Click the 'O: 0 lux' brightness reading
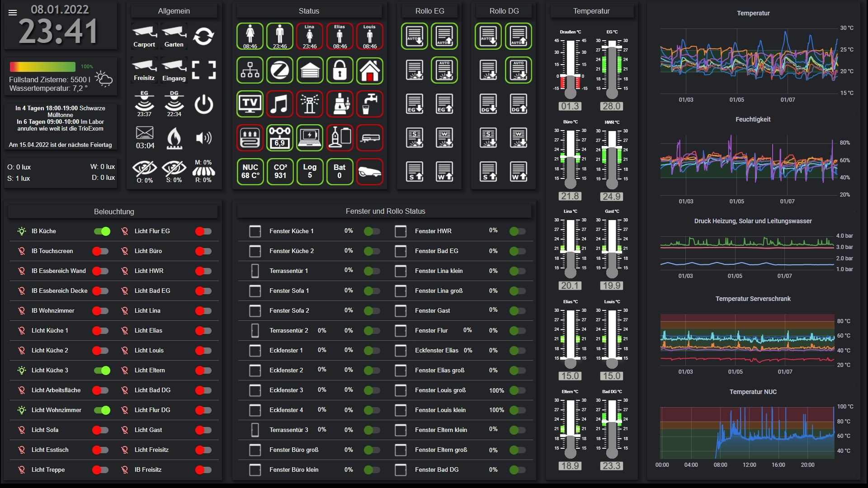Screen dimensions: 868x488 click(19, 167)
